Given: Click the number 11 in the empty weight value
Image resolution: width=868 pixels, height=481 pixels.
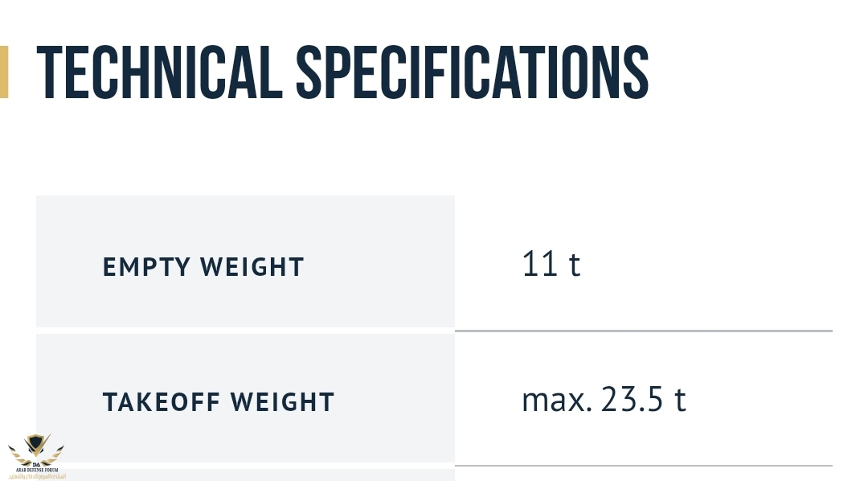Looking at the screenshot, I should click(x=539, y=264).
